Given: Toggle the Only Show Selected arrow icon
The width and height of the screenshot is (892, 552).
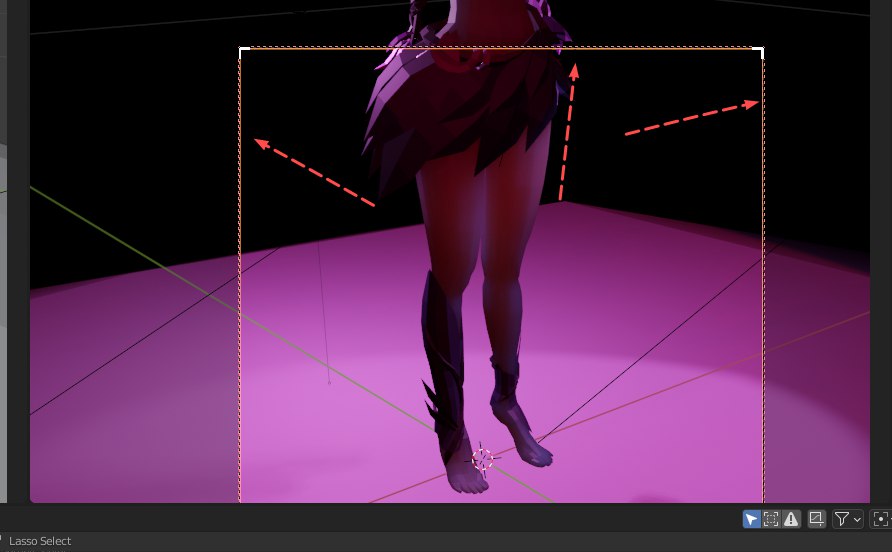Looking at the screenshot, I should click(751, 519).
